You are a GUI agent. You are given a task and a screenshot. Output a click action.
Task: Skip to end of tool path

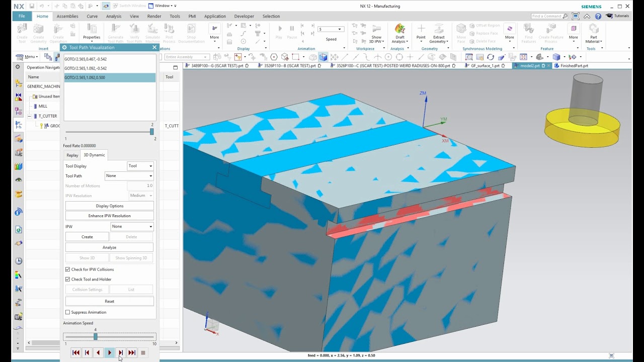tap(132, 353)
